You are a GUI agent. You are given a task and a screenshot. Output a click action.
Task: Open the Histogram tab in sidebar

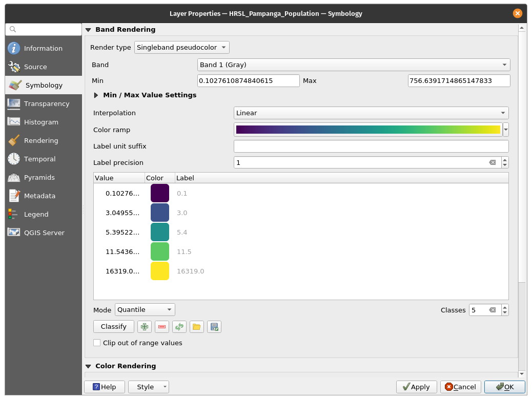(x=41, y=122)
